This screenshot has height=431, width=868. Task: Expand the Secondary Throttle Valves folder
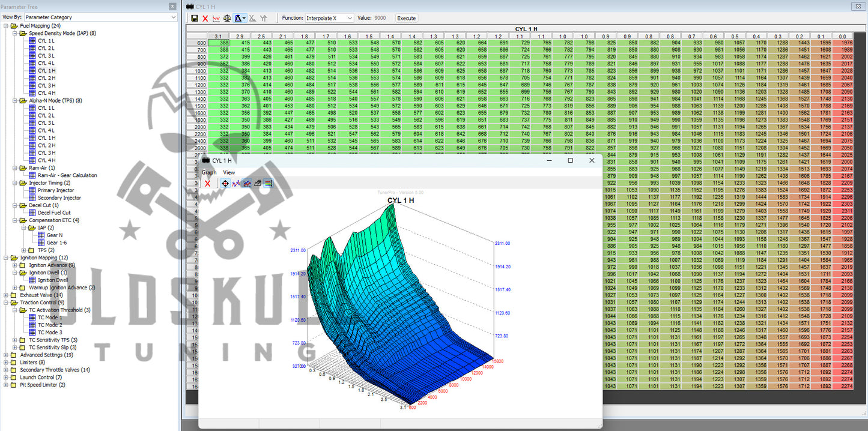click(7, 370)
